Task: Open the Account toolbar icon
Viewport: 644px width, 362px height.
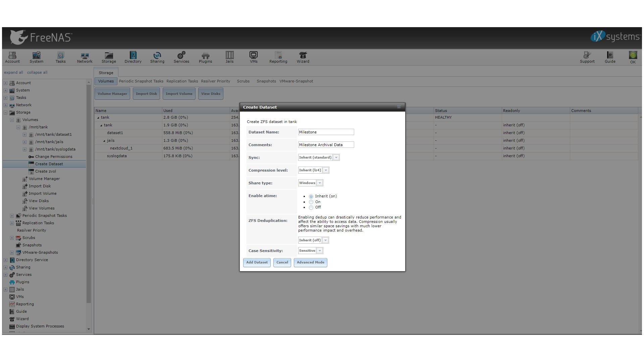Action: [x=12, y=57]
